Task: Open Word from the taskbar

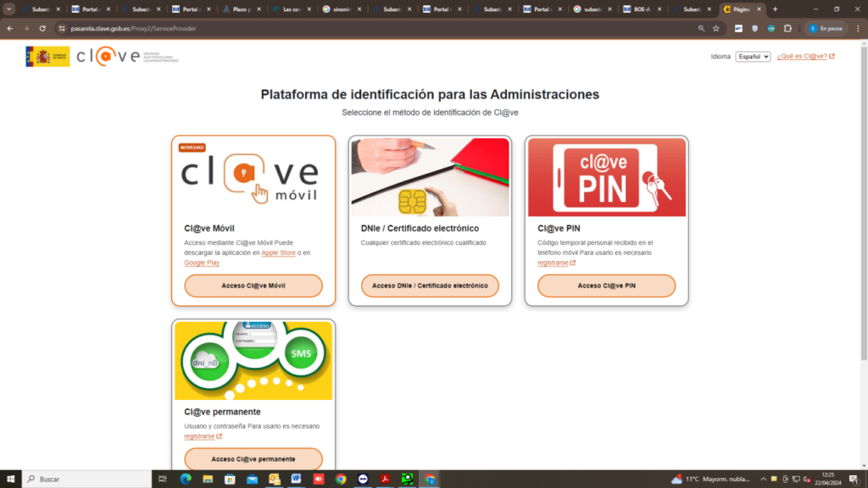Action: (297, 479)
